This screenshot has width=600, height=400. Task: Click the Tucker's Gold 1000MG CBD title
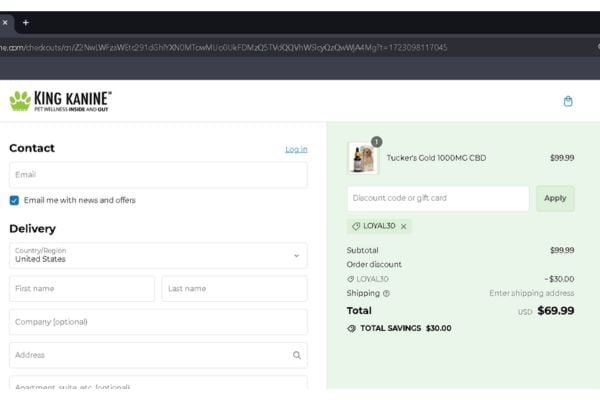click(x=436, y=158)
